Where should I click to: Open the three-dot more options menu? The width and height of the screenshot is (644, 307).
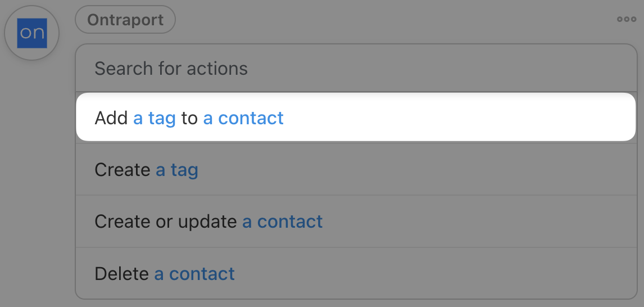[627, 19]
